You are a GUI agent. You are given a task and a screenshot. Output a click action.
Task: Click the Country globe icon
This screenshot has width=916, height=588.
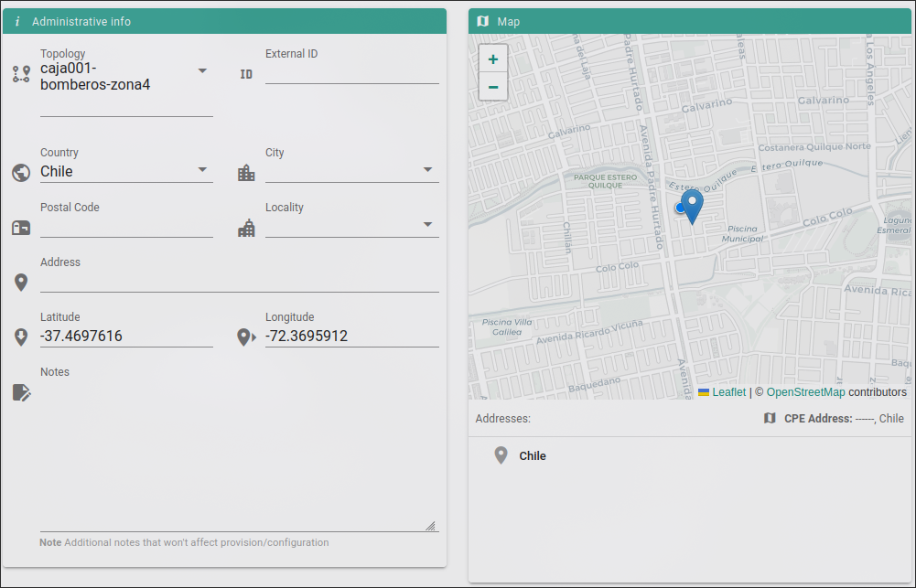point(21,173)
